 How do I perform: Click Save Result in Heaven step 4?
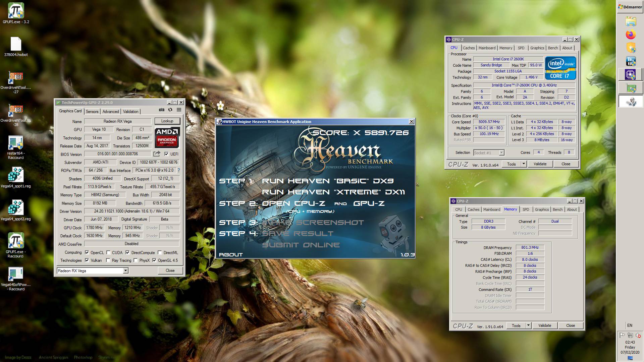tap(298, 234)
